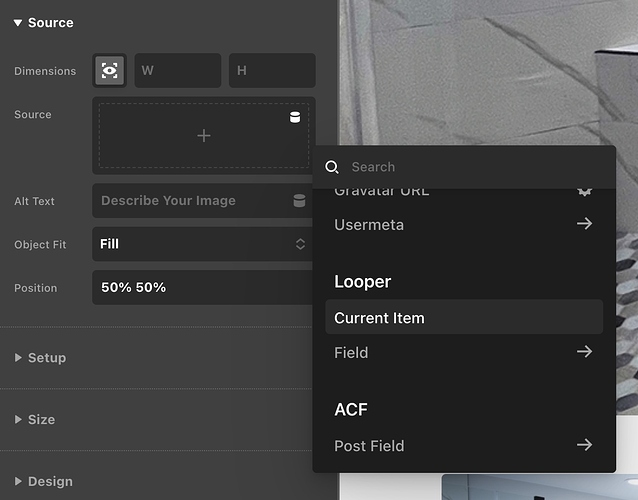Select Post Field under ACF
The height and width of the screenshot is (500, 638).
point(370,446)
